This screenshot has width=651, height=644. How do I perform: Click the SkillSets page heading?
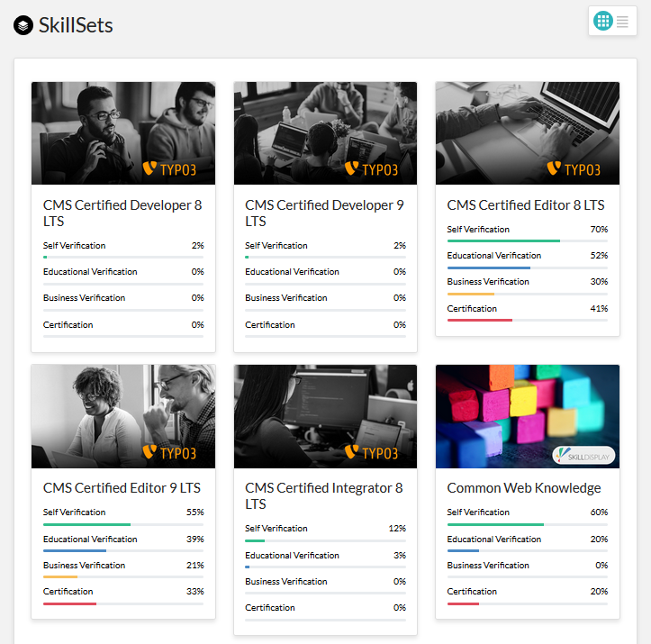coord(76,25)
